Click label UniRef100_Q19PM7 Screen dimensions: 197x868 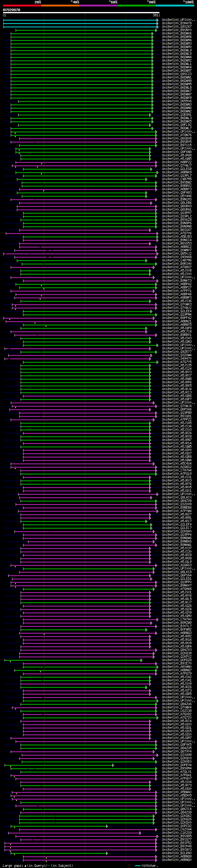point(177,213)
